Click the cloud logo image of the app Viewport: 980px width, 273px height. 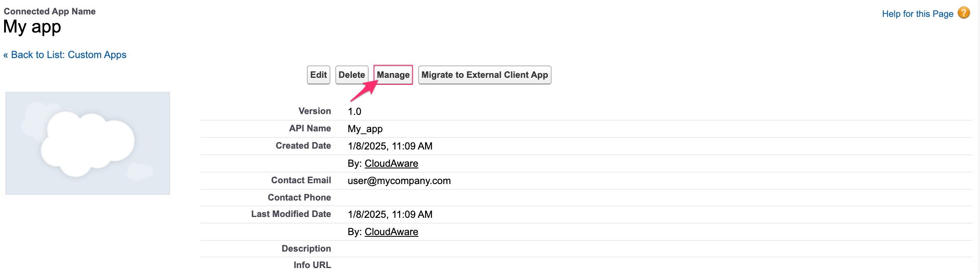[88, 143]
